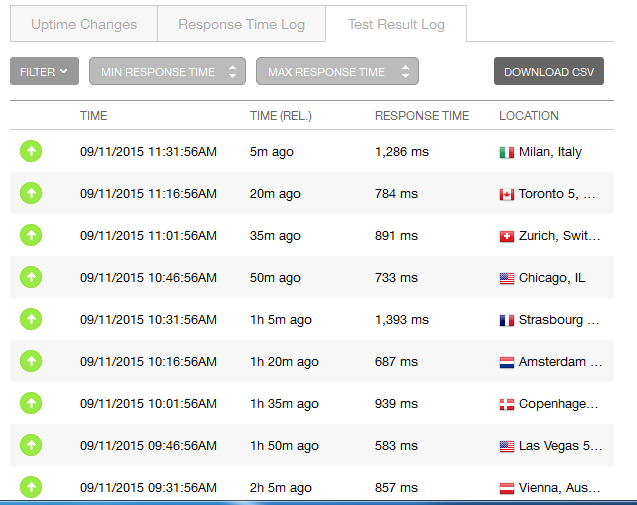Screen dimensions: 637x505
Task: Click the '35m ago' relative time
Action: pos(275,236)
